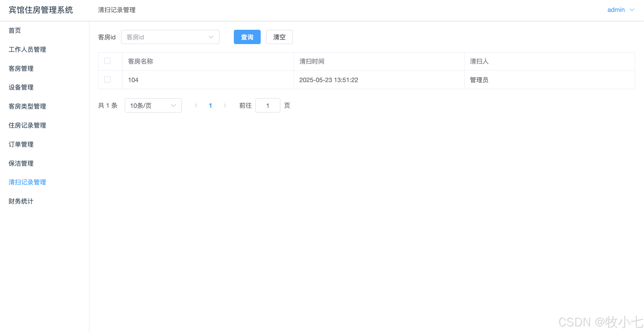Select page number 1 in pagination
Viewport: 644px width, 333px height.
click(210, 105)
